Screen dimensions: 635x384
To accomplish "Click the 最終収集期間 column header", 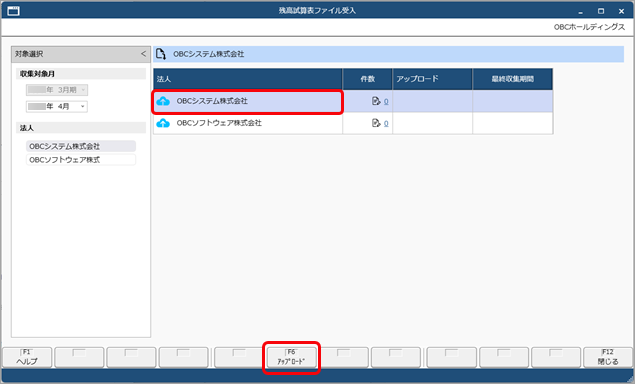I will 513,79.
